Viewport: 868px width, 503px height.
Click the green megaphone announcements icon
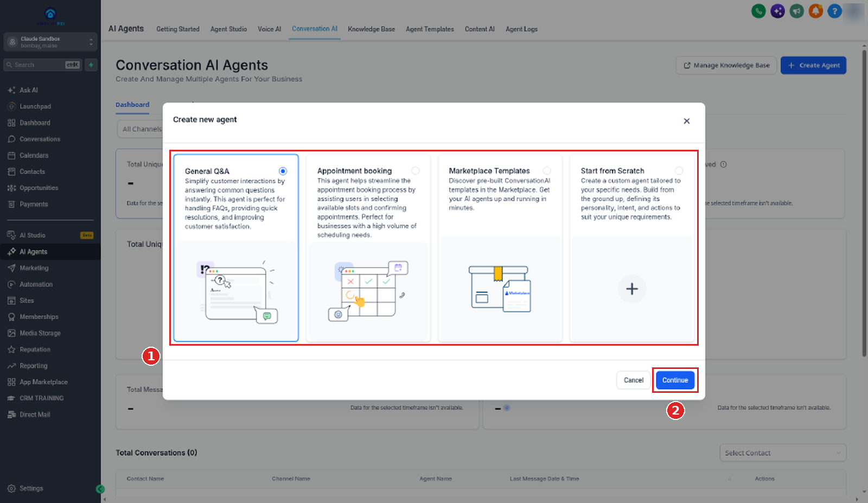(796, 11)
